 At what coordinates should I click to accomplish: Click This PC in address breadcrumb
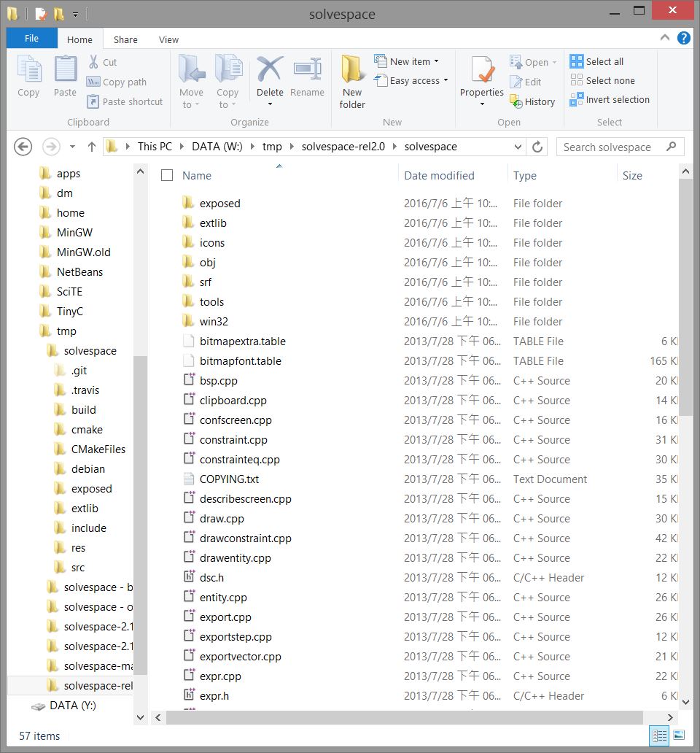coord(155,147)
